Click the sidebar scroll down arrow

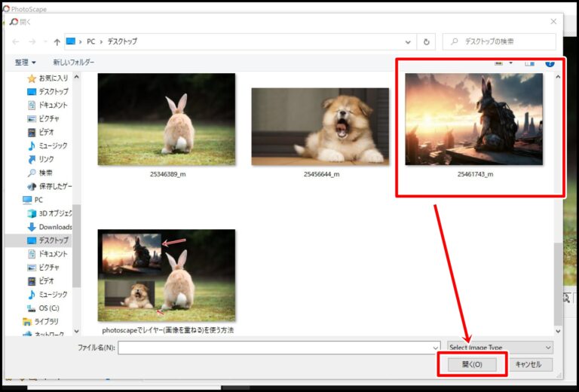[76, 331]
